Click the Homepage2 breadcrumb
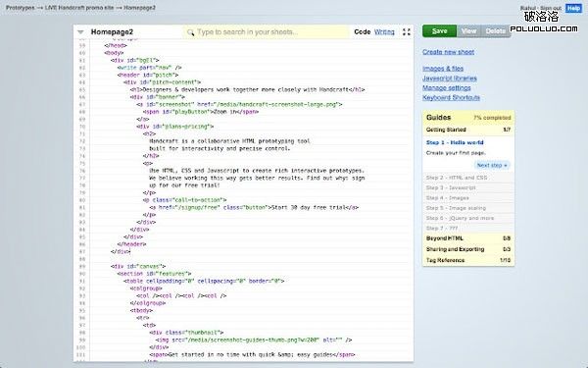The height and width of the screenshot is (368, 588). tap(139, 8)
